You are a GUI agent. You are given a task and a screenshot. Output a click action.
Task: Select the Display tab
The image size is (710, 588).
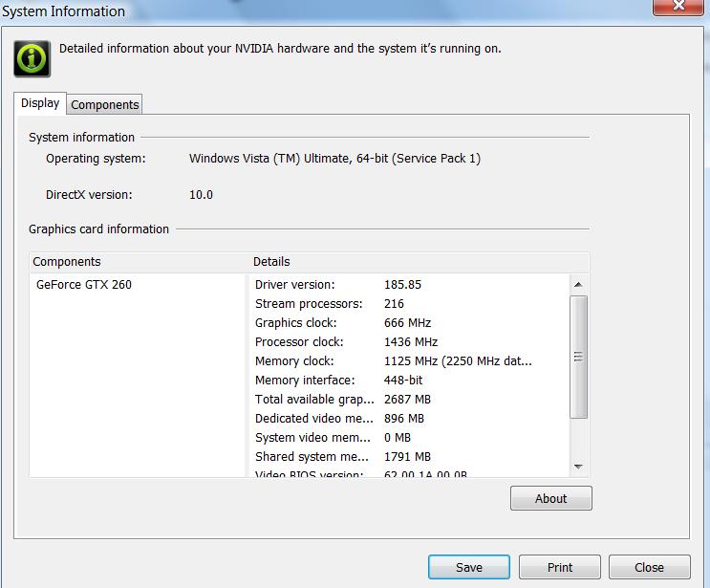pos(40,103)
